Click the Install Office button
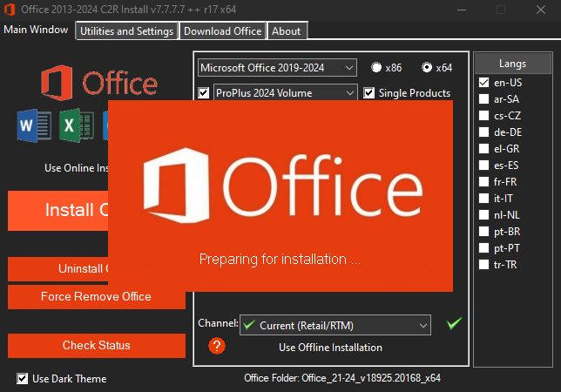 58,211
